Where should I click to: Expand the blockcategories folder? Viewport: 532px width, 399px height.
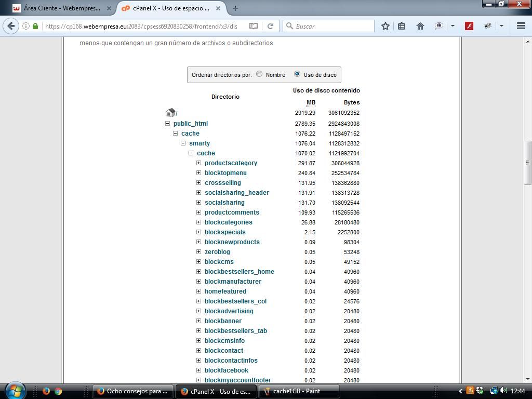(x=198, y=222)
